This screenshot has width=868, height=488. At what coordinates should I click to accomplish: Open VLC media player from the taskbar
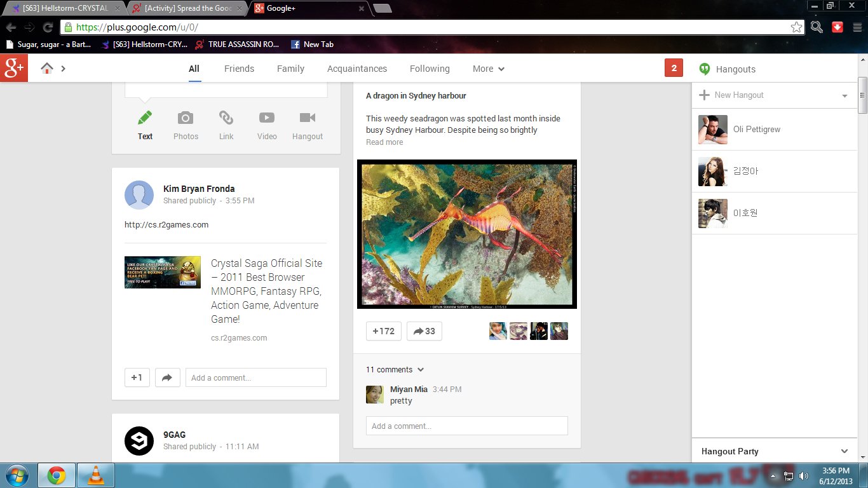tap(96, 475)
